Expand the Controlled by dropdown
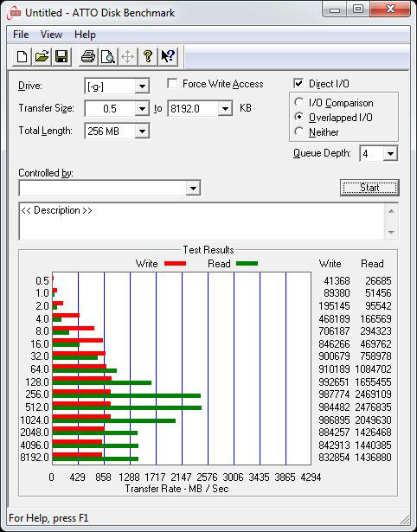 [193, 188]
